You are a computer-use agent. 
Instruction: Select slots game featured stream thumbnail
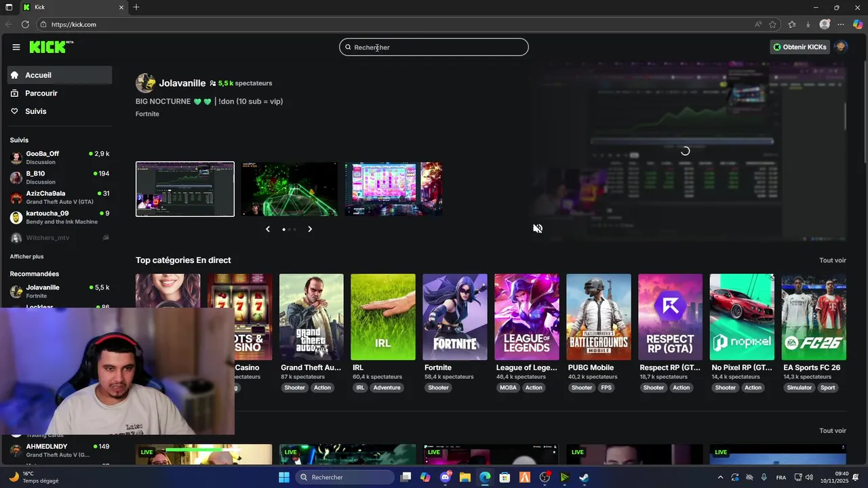393,189
